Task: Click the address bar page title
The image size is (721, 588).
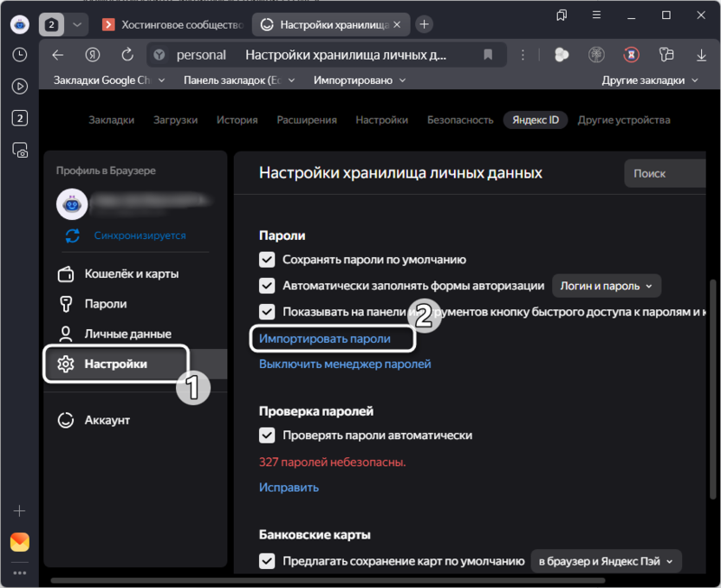Action: (346, 55)
